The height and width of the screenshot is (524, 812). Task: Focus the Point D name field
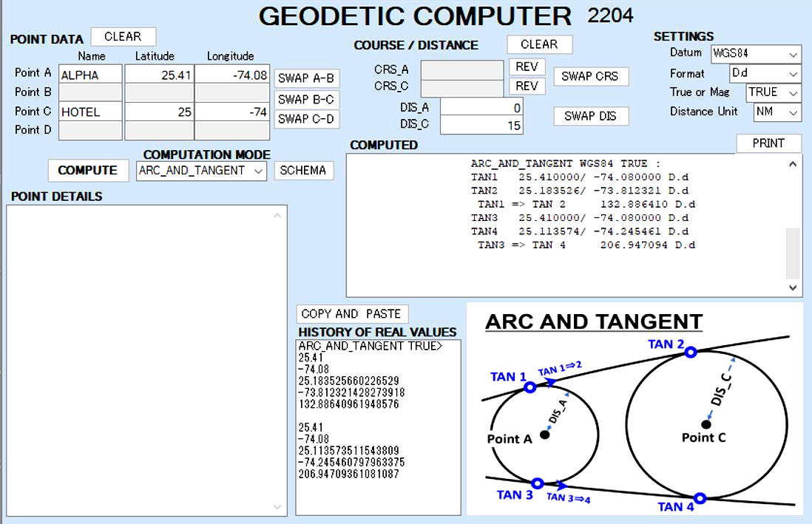91,131
